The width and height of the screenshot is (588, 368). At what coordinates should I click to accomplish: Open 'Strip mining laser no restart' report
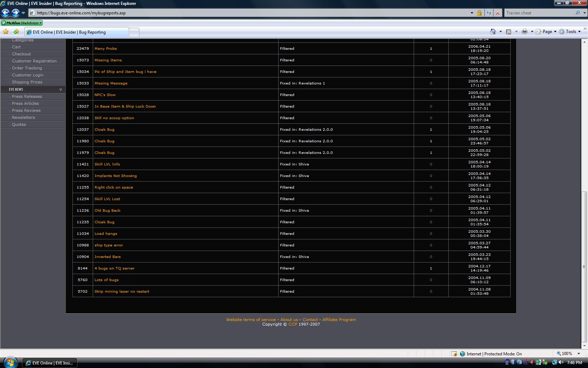122,291
